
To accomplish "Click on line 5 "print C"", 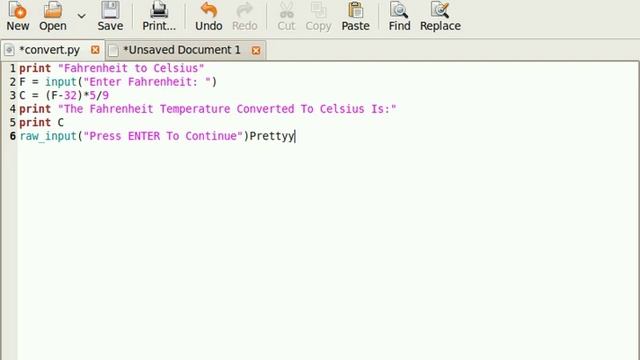I will [41, 122].
